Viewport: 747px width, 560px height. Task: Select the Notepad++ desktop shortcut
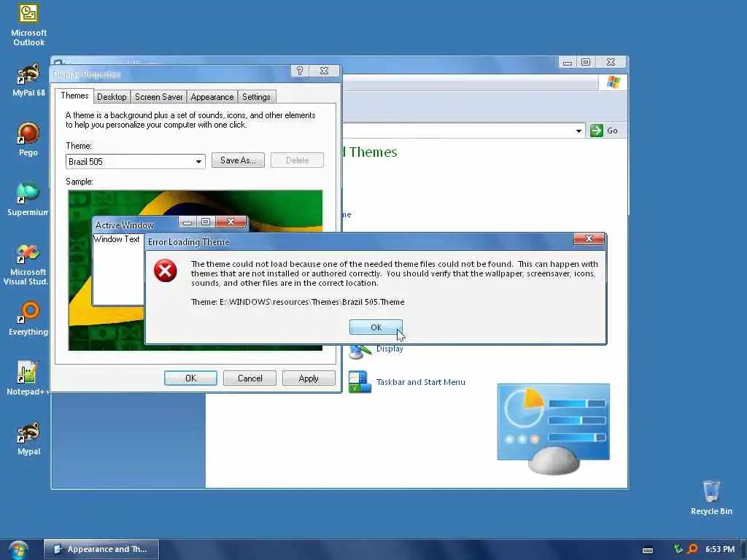[x=27, y=378]
